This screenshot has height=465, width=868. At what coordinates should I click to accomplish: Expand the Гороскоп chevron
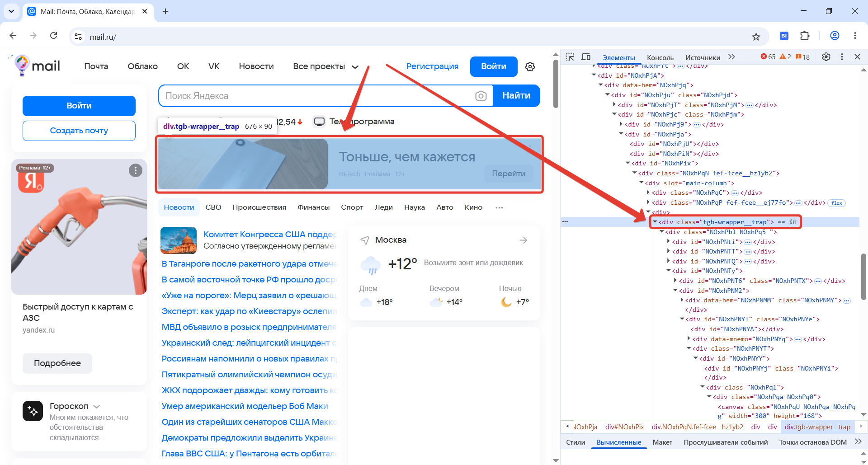pyautogui.click(x=96, y=407)
